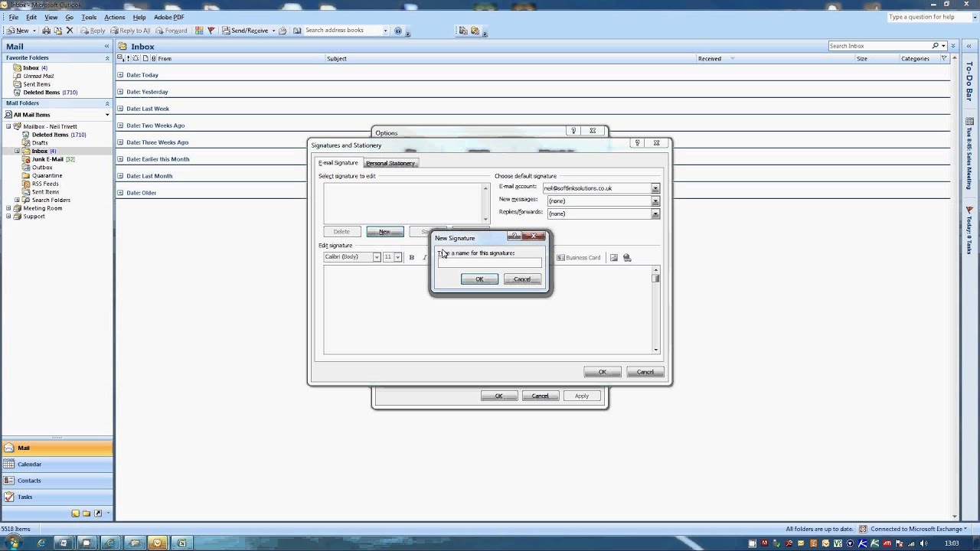Image resolution: width=980 pixels, height=551 pixels.
Task: Click the blue Help question mark icon
Action: (x=397, y=31)
